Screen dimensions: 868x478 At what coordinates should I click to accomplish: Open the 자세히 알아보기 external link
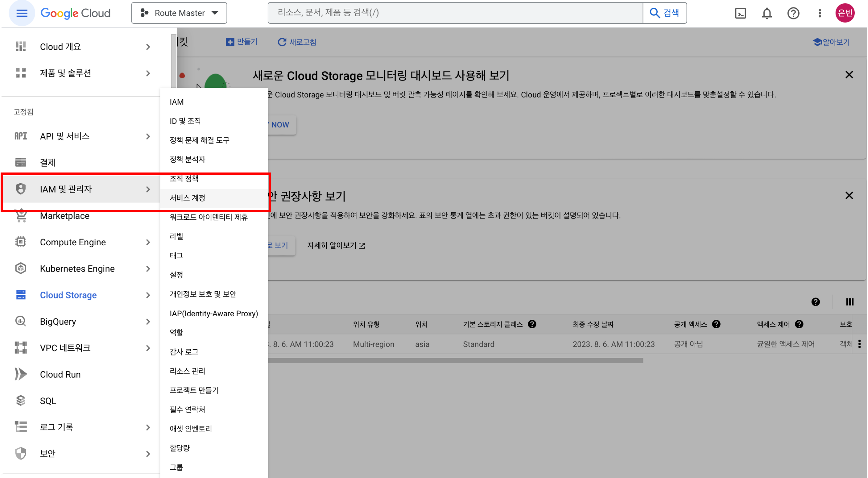[x=336, y=245]
